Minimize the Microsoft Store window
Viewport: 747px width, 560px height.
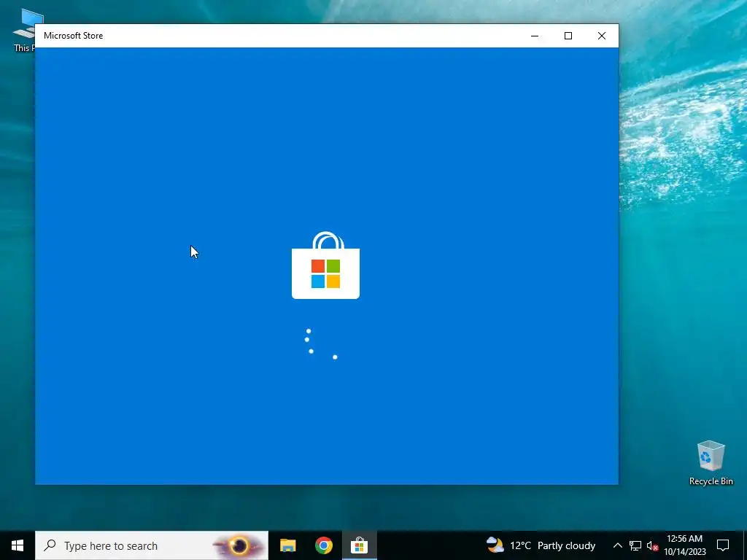click(x=535, y=36)
